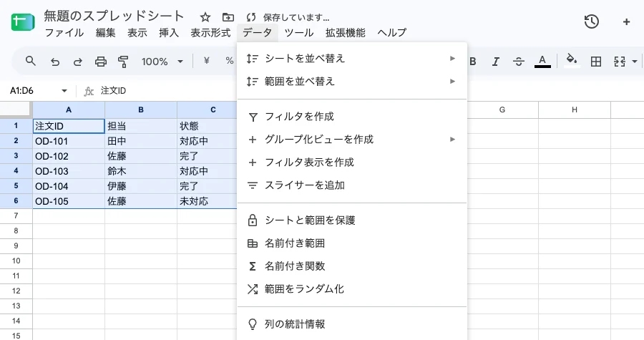
Task: Click cell containing 田中
Action: pos(141,141)
